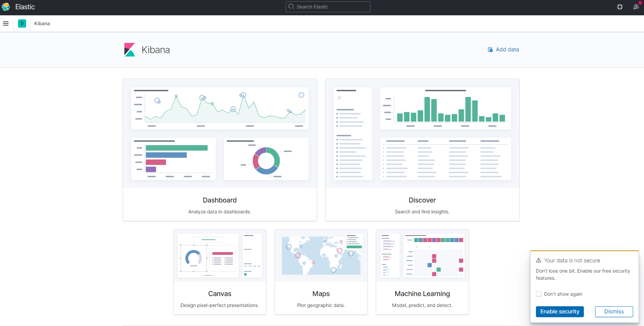Open the Maps card title
This screenshot has width=644, height=326.
(x=321, y=294)
